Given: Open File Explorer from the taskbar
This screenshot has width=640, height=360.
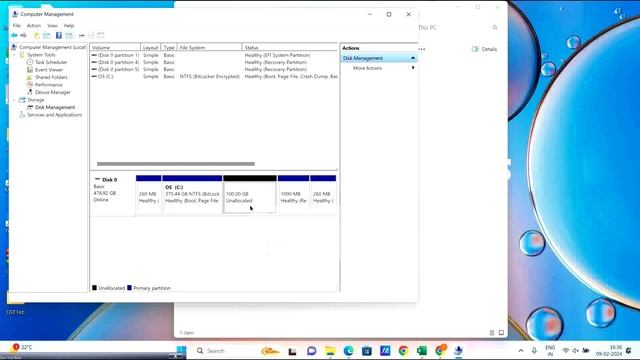Looking at the screenshot, I should [x=330, y=351].
